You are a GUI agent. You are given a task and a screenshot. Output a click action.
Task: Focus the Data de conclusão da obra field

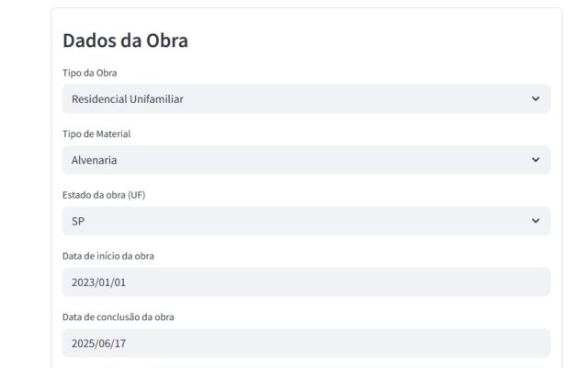(x=306, y=342)
